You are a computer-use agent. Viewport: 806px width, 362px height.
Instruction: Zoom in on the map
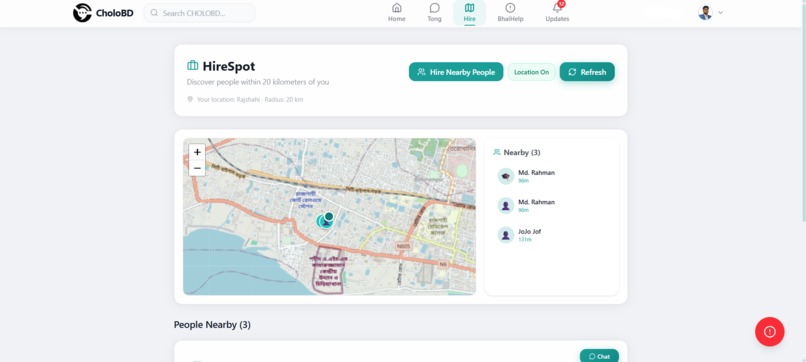coord(197,152)
